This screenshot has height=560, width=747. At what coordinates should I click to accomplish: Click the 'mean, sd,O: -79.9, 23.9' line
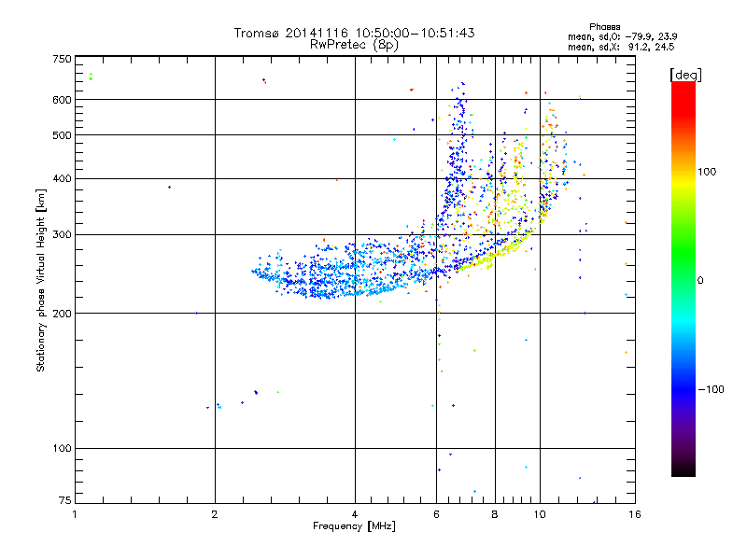coord(622,36)
